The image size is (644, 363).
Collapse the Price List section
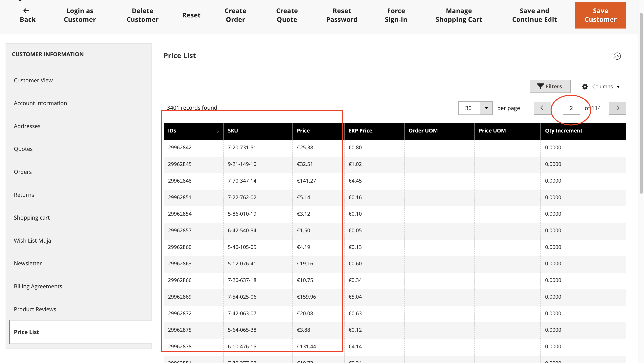point(617,56)
